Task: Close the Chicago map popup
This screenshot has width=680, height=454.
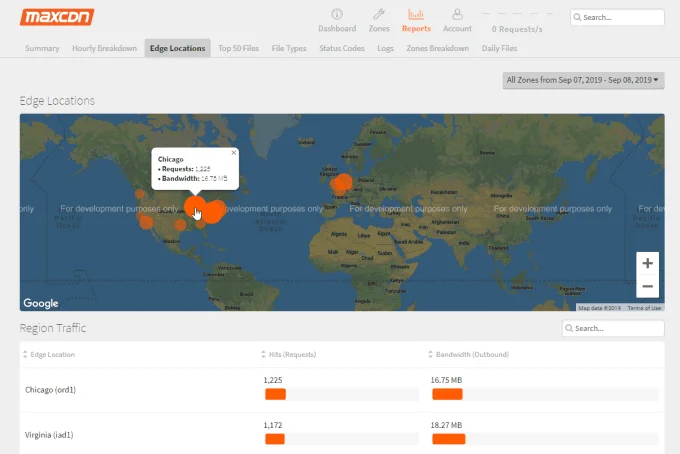Action: (234, 153)
